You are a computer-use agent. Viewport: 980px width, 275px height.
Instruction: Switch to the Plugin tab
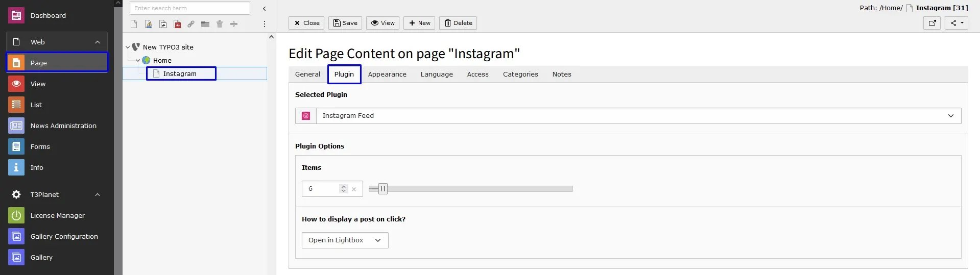point(344,74)
